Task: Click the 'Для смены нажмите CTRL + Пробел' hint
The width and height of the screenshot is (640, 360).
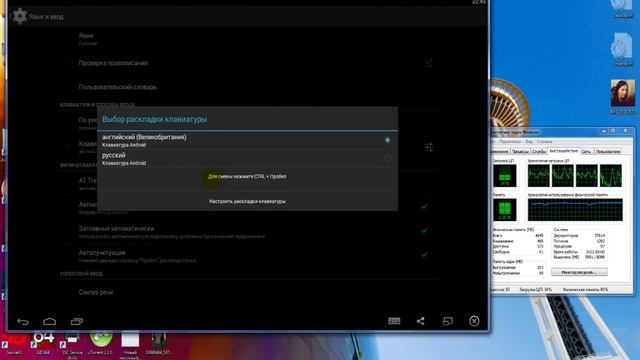Action: click(x=247, y=176)
